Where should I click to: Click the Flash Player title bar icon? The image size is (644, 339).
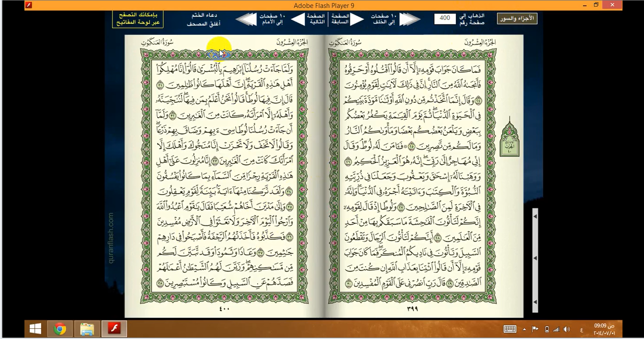pos(28,5)
